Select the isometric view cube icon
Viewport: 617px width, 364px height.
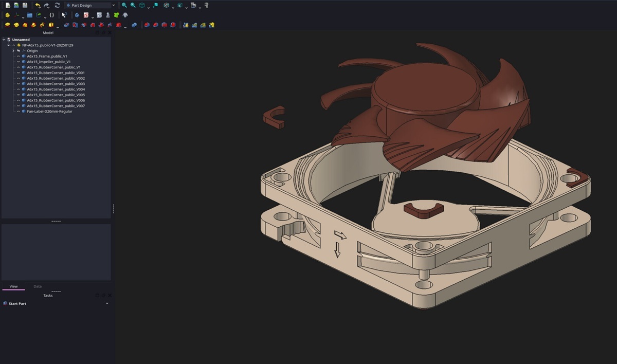click(x=142, y=5)
